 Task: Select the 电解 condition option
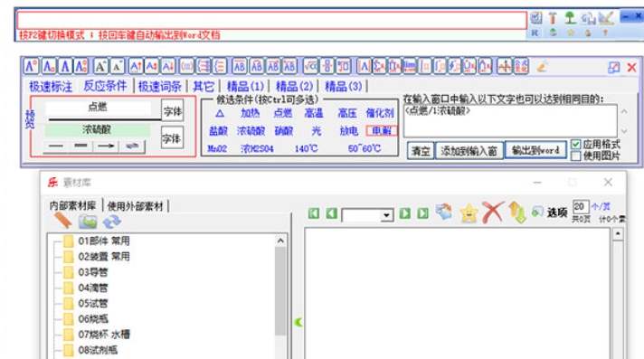click(381, 130)
